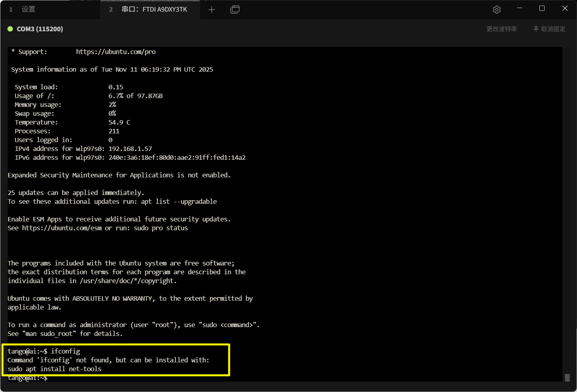
Task: Click the 取消固定 text label
Action: coord(553,29)
